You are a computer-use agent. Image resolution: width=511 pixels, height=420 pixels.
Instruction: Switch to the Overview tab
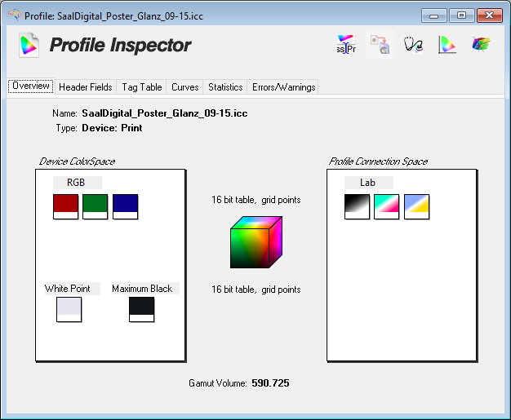pos(31,86)
